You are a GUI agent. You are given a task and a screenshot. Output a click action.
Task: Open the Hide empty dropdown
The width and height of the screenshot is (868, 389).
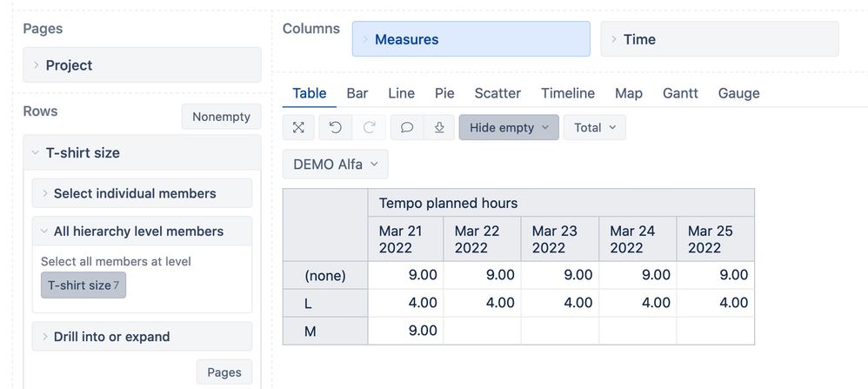coord(509,127)
